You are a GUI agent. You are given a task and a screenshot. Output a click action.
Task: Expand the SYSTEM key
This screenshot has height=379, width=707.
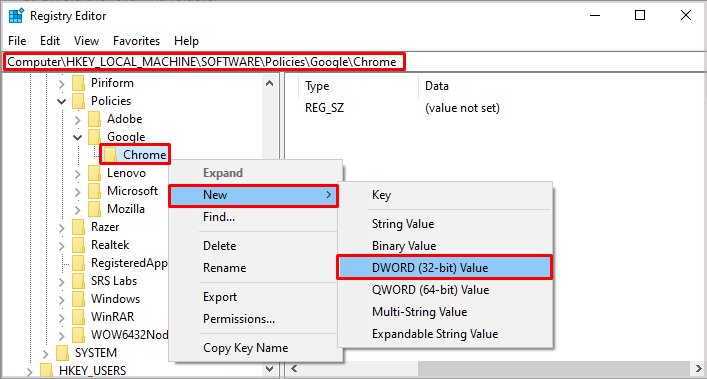46,354
